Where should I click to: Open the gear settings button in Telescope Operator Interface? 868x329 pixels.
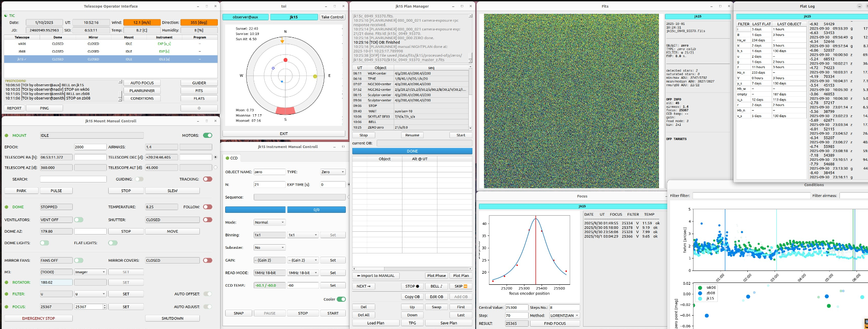[x=199, y=108]
